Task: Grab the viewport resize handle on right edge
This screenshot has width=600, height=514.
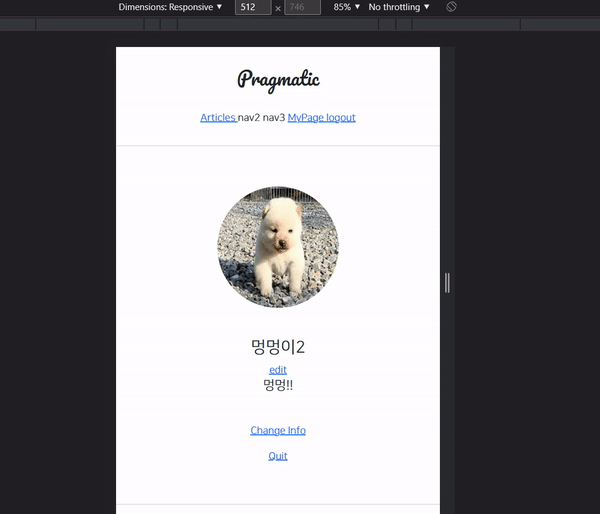Action: [447, 283]
